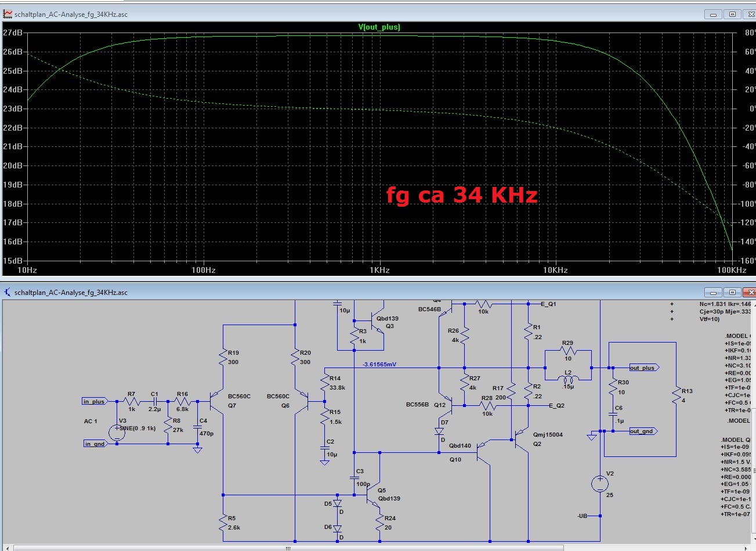Click the V3 voltage source symbol
The image size is (756, 551).
pos(117,433)
